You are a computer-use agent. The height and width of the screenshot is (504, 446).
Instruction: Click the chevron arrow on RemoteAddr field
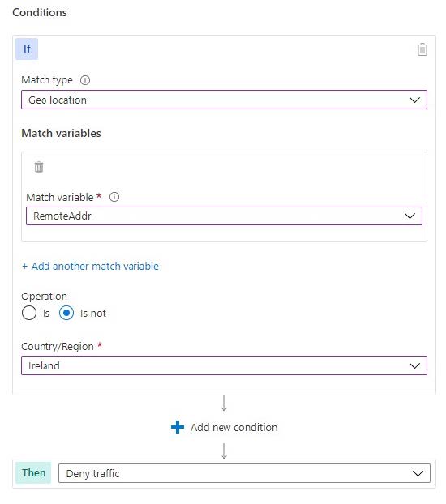pos(410,216)
